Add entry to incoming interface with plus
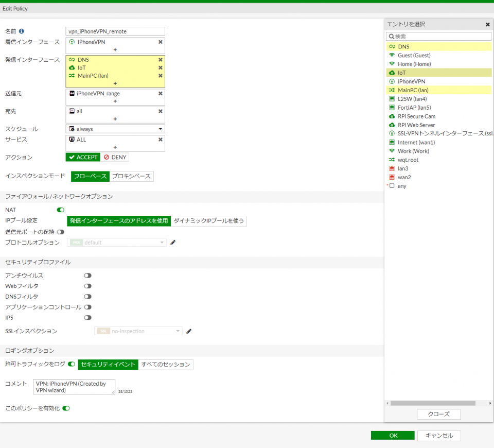 pyautogui.click(x=115, y=50)
